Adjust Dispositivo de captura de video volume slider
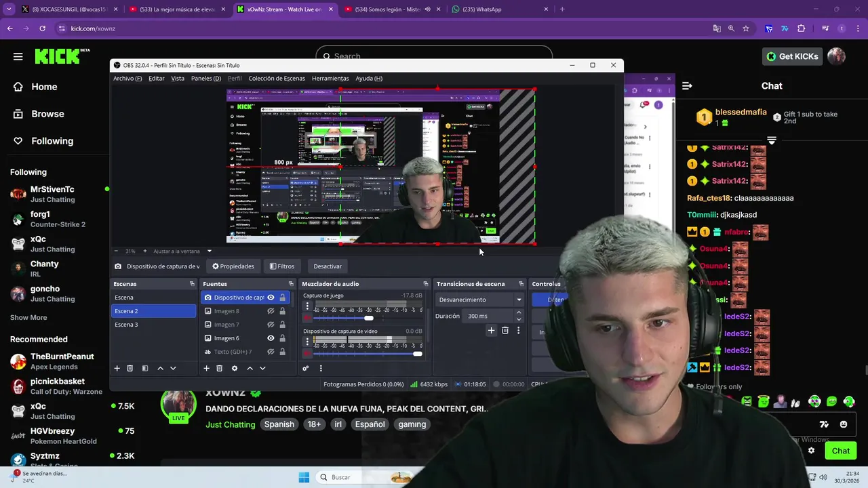 point(418,354)
